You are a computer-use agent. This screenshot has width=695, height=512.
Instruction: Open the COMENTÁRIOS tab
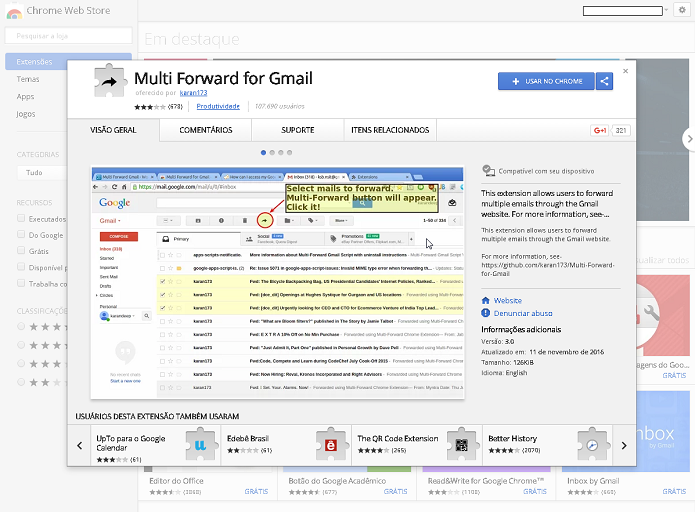(x=206, y=130)
